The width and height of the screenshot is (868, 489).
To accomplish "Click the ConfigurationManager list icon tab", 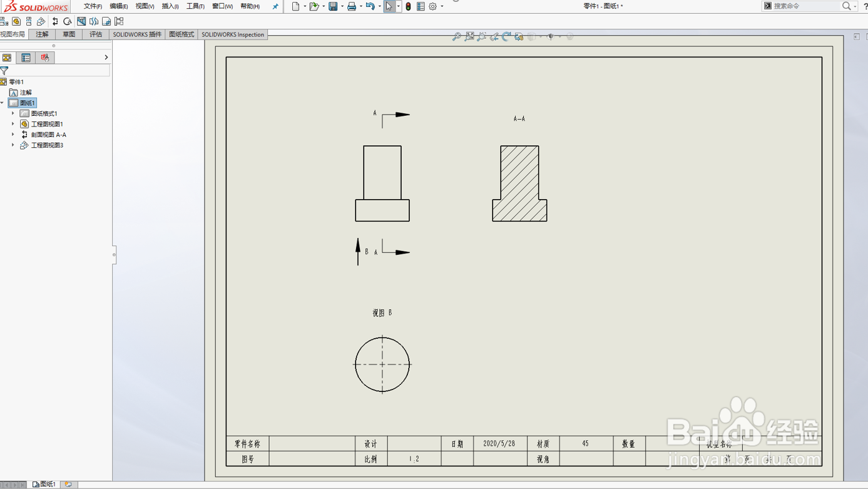I will (25, 57).
